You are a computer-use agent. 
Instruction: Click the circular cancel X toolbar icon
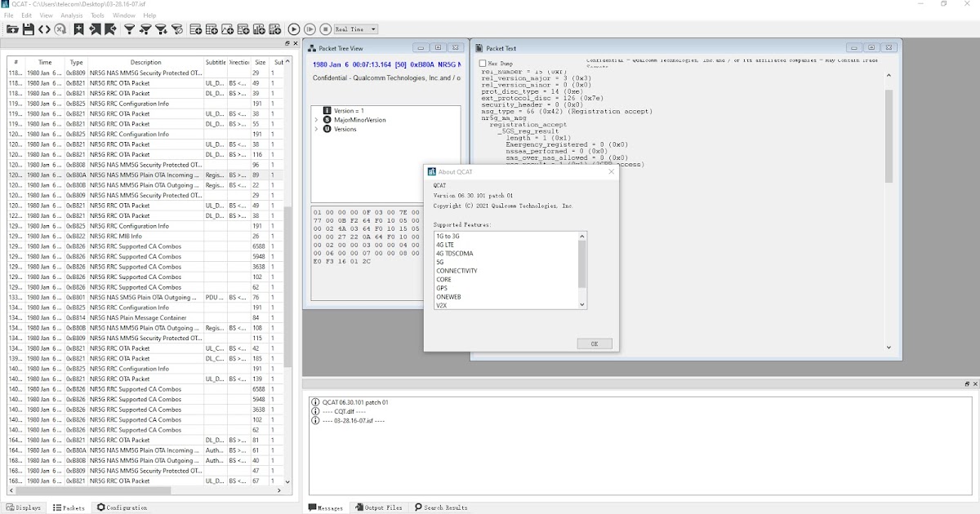(x=60, y=29)
